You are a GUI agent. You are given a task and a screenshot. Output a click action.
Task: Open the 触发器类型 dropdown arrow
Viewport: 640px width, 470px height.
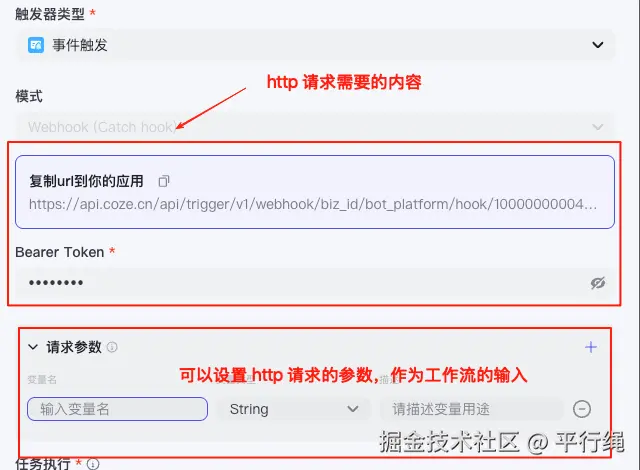pos(598,45)
